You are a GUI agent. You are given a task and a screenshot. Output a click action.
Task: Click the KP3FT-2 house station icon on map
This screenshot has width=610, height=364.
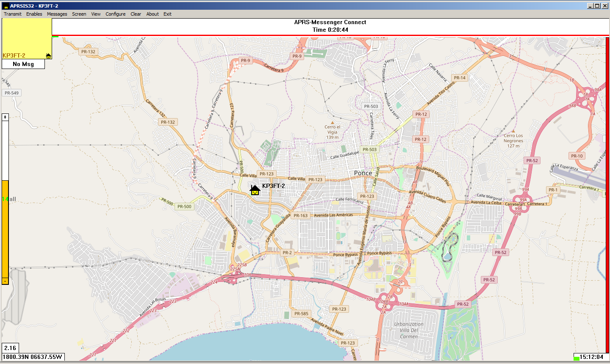coord(255,190)
